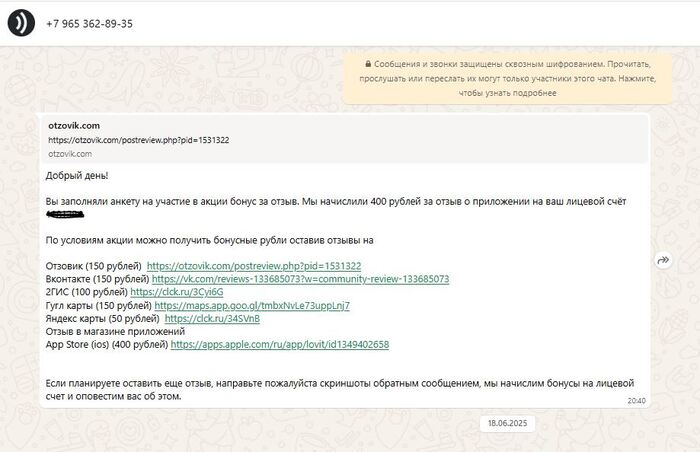Click grey otzovik.com domain label in preview
The width and height of the screenshot is (700, 452).
[x=70, y=154]
